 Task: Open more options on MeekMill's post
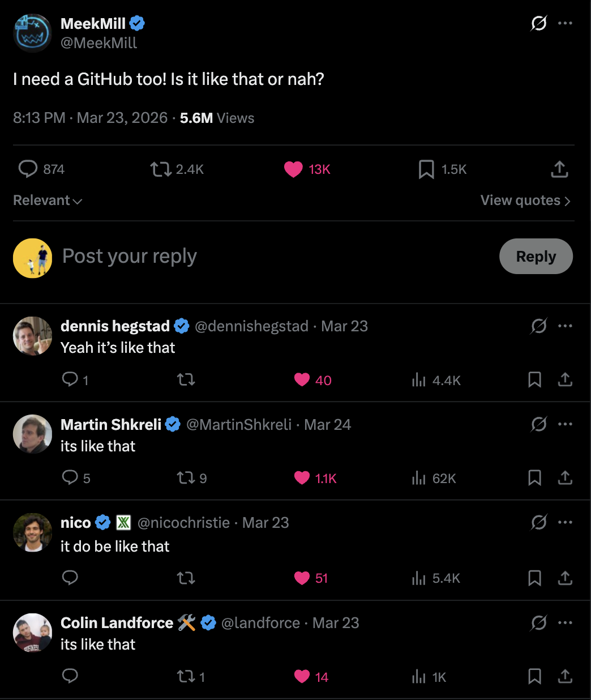point(565,23)
